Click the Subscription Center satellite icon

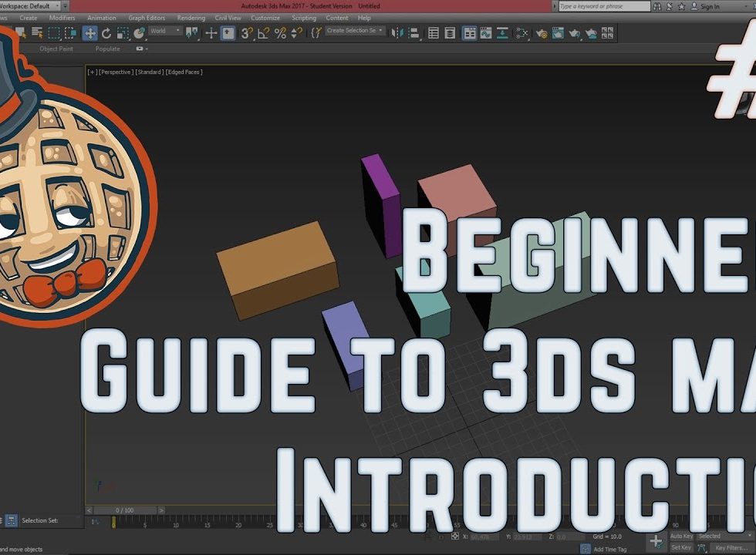pyautogui.click(x=670, y=6)
